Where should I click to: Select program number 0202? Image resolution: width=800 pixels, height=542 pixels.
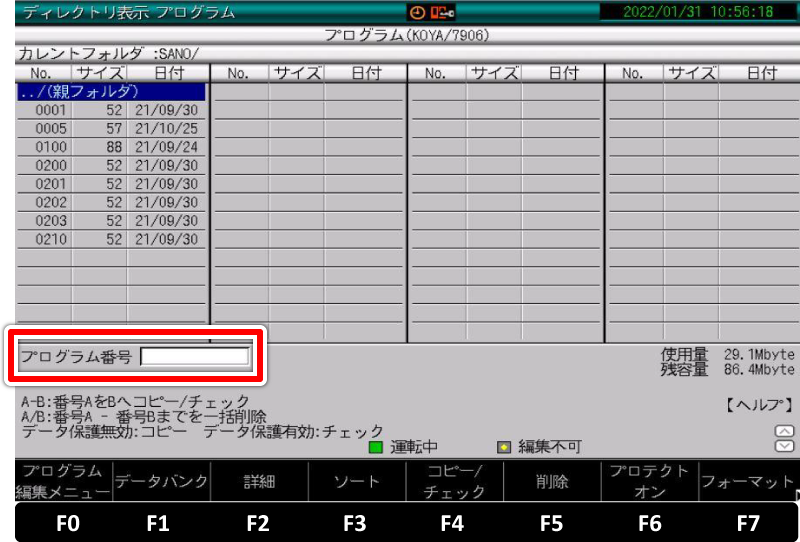coord(51,202)
